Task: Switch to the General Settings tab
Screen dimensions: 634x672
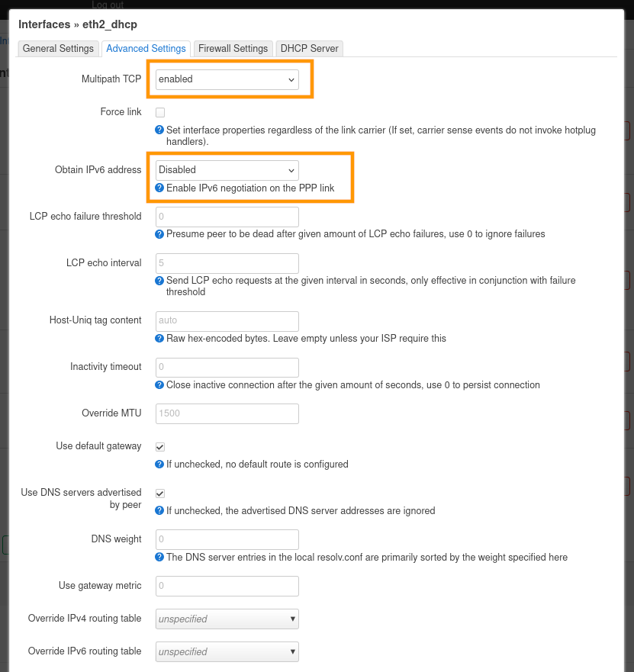Action: pos(58,49)
